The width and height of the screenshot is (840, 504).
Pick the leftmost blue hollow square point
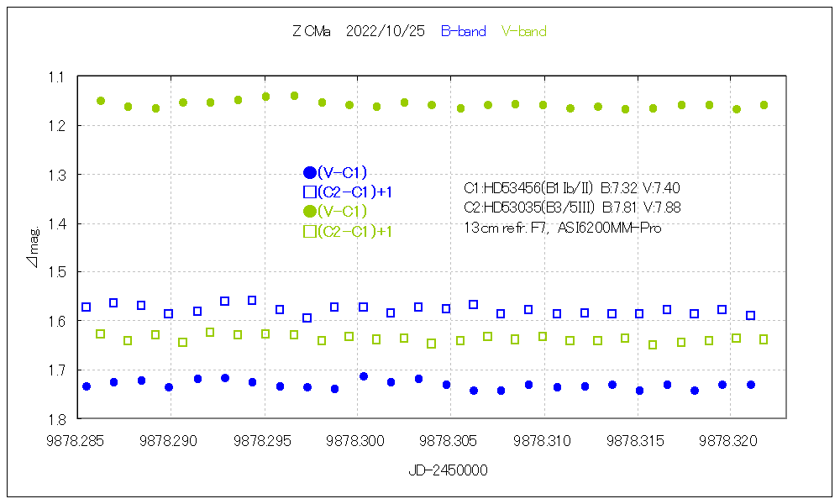pyautogui.click(x=86, y=307)
